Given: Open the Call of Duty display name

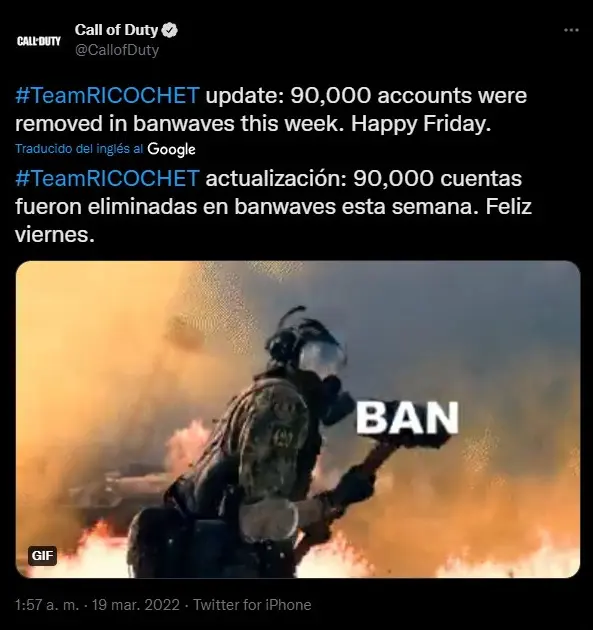Looking at the screenshot, I should 116,30.
